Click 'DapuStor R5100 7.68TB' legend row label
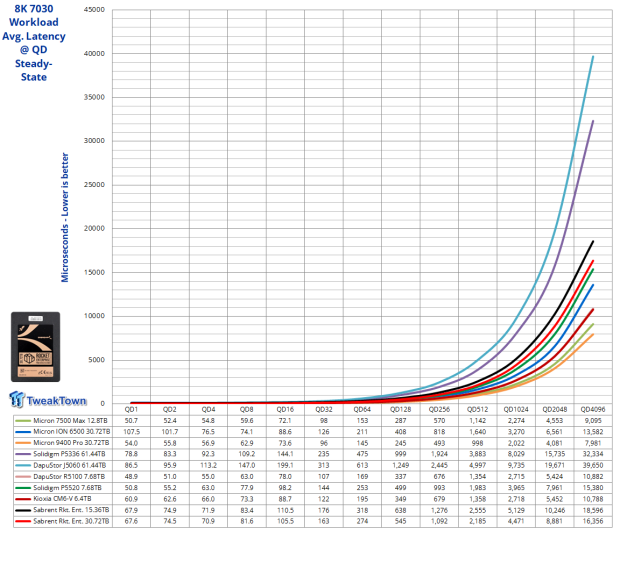The image size is (620, 568). [69, 477]
